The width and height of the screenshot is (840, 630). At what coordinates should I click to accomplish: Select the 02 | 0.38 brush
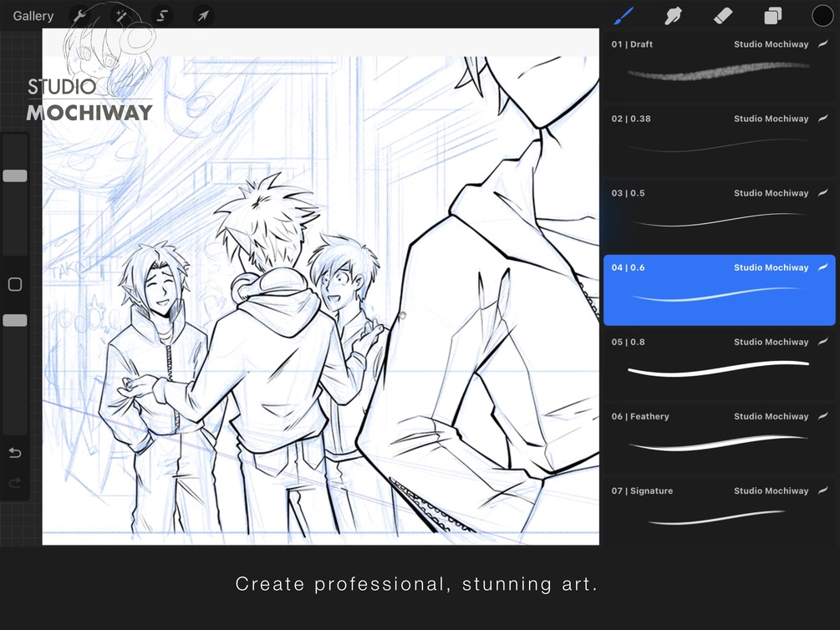coord(719,141)
